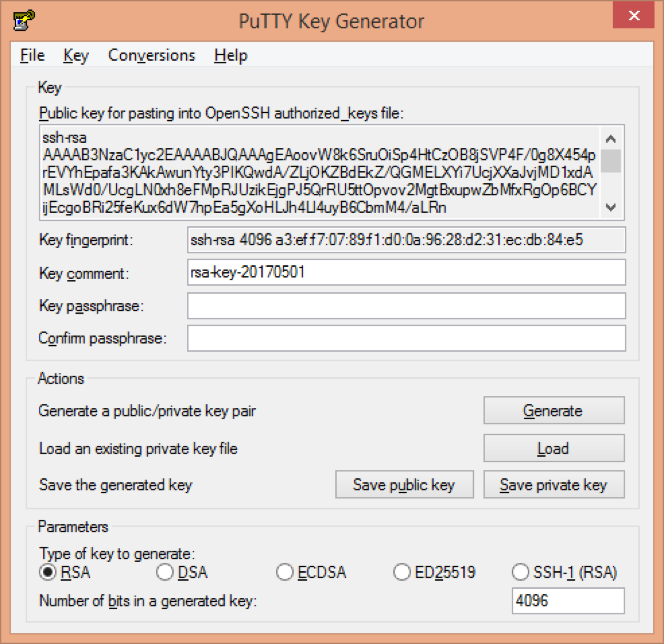Screen dimensions: 664x644
Task: Click the Generate button
Action: (554, 410)
